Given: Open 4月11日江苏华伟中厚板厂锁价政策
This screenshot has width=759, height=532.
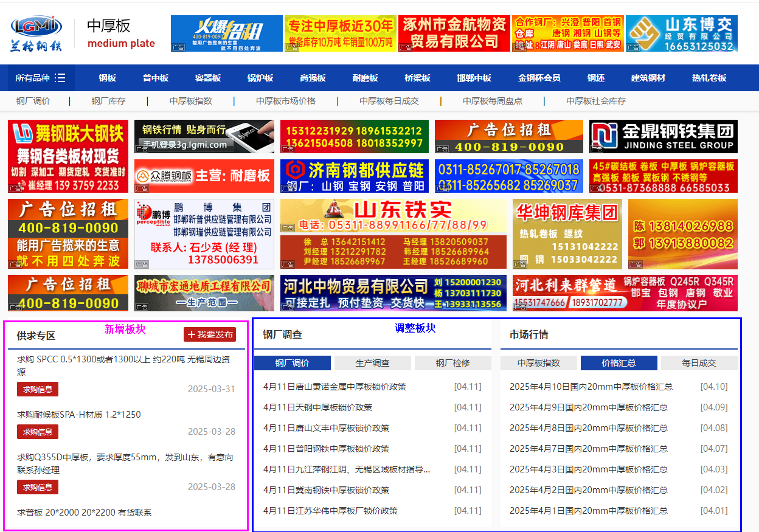Looking at the screenshot, I should [x=330, y=511].
